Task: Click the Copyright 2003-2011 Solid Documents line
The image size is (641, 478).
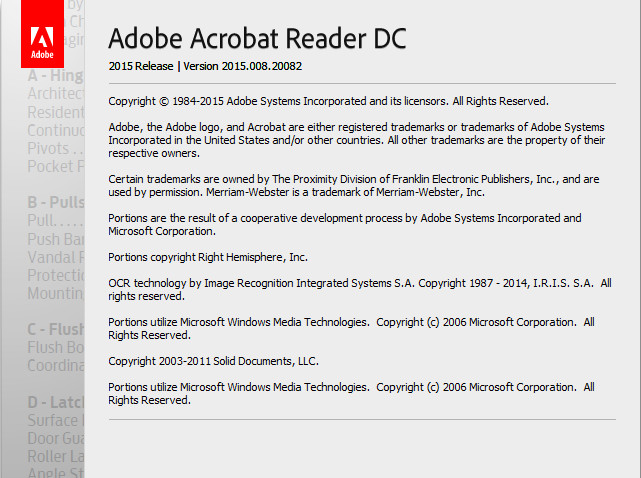Action: [213, 361]
